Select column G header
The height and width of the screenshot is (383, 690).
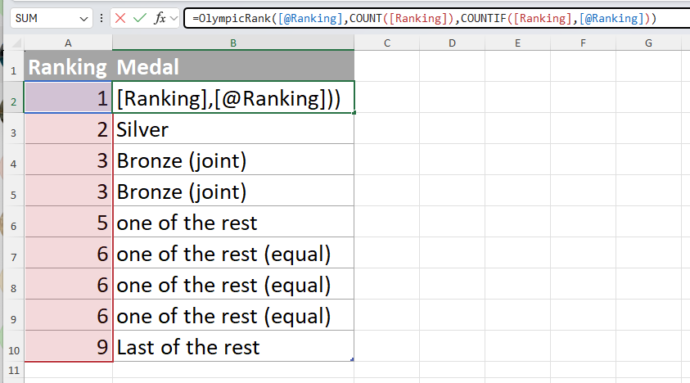pos(649,43)
